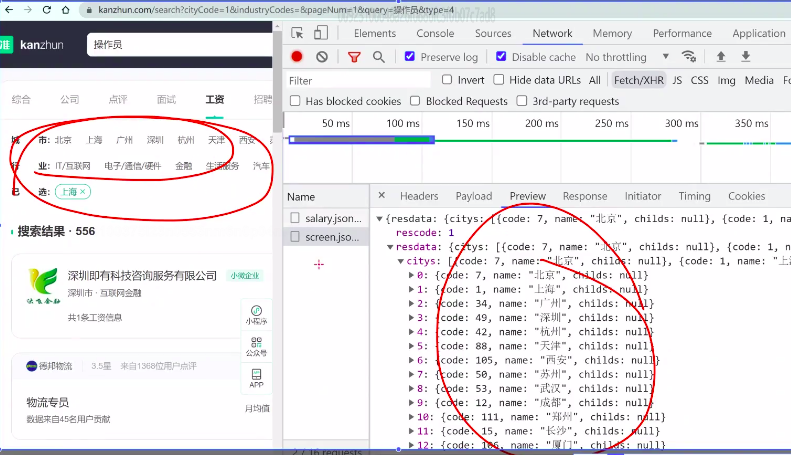
Task: Select IT/互联网 industry filter
Action: pyautogui.click(x=73, y=166)
